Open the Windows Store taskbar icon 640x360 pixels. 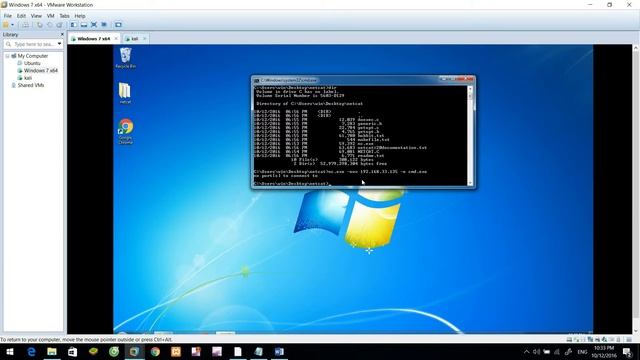point(73,351)
